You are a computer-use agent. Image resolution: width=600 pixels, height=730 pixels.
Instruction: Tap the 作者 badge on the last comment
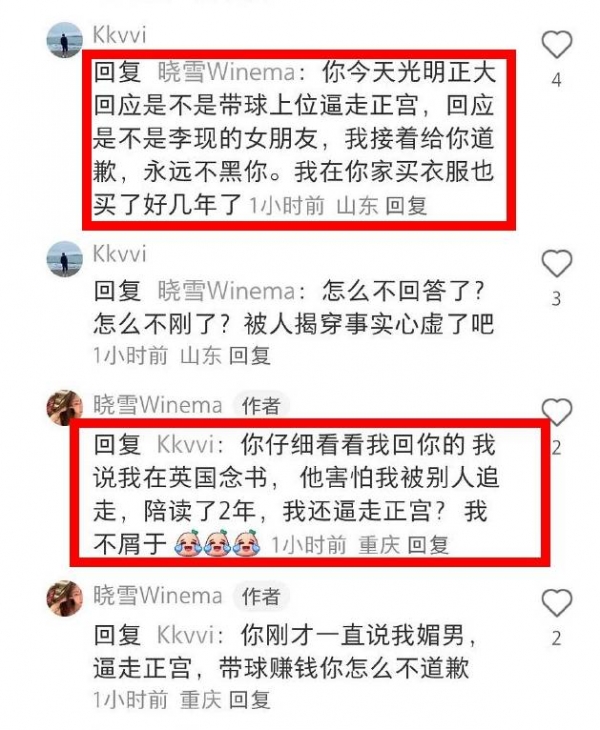[261, 596]
